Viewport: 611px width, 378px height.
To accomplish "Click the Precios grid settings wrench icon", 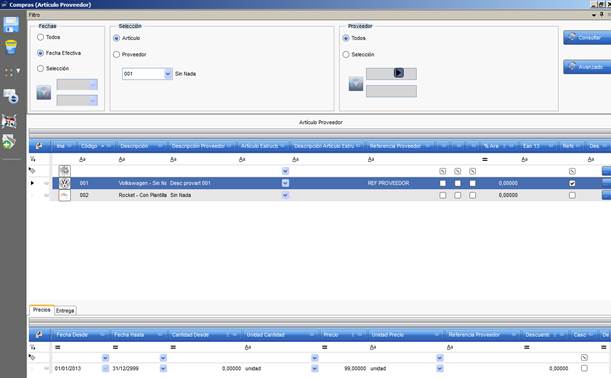I will pos(39,334).
